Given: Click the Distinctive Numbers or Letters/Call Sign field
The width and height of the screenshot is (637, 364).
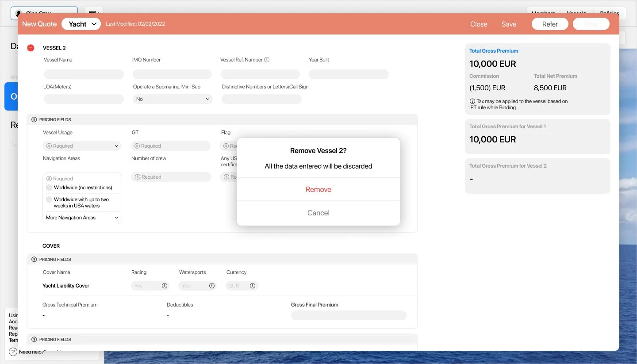Looking at the screenshot, I should point(261,99).
